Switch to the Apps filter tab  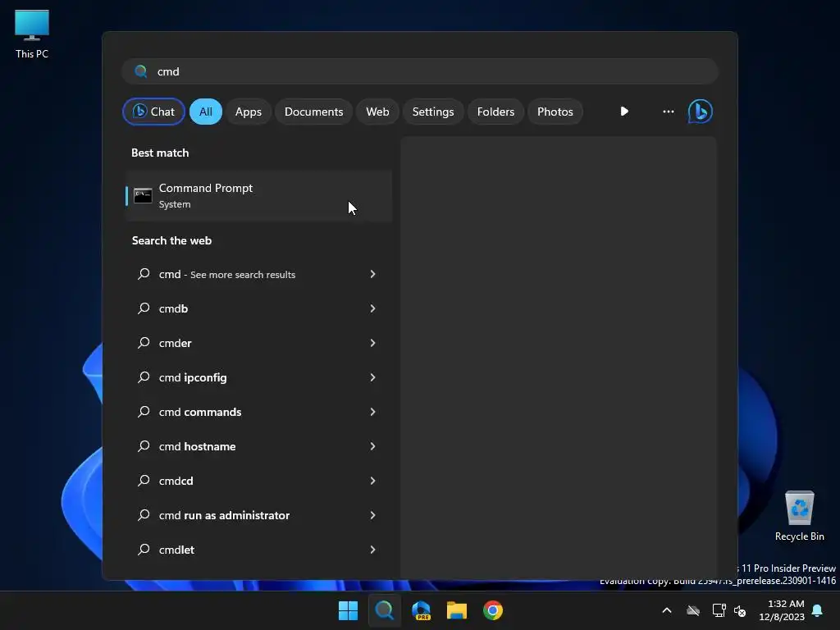pyautogui.click(x=248, y=112)
